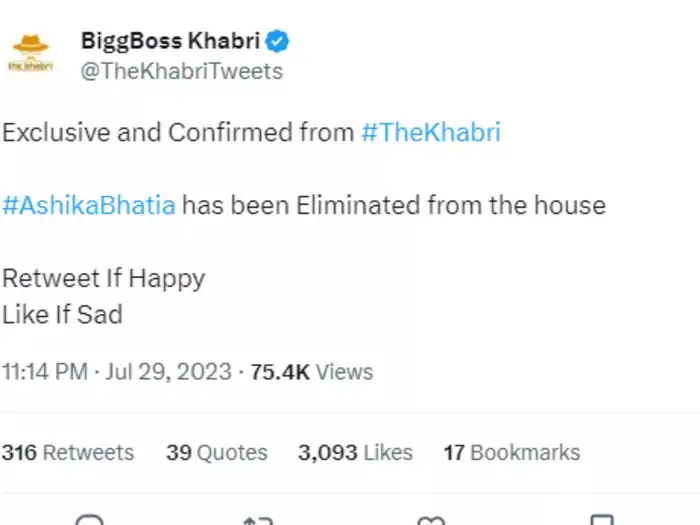The image size is (700, 525).
Task: Open the BiggBoss Khabri display name
Action: tap(170, 41)
